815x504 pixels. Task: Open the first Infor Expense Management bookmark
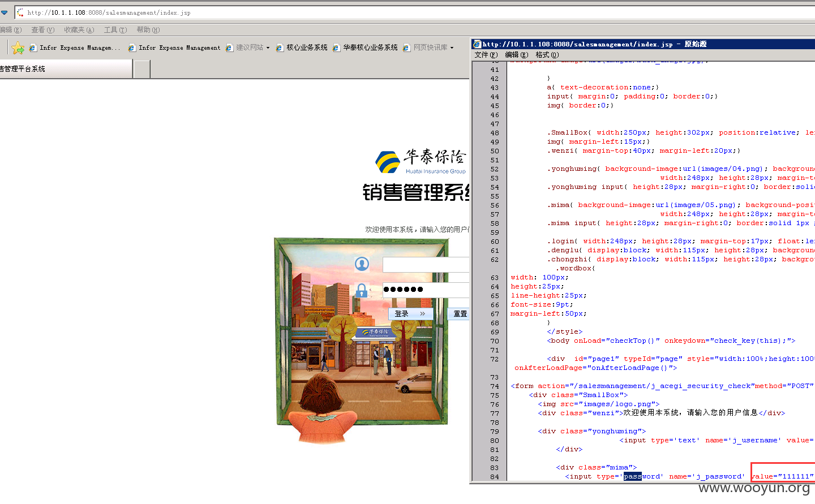click(75, 48)
